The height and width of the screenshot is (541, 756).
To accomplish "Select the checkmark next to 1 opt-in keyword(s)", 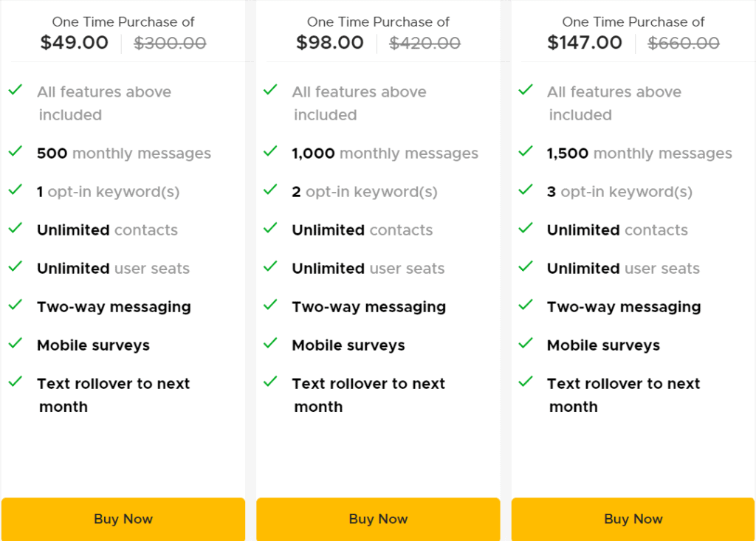I will point(15,190).
